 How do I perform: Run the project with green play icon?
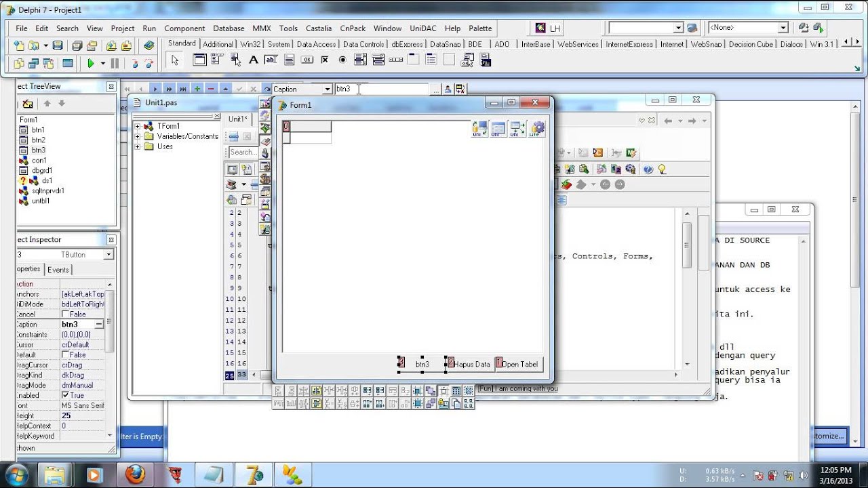click(91, 63)
